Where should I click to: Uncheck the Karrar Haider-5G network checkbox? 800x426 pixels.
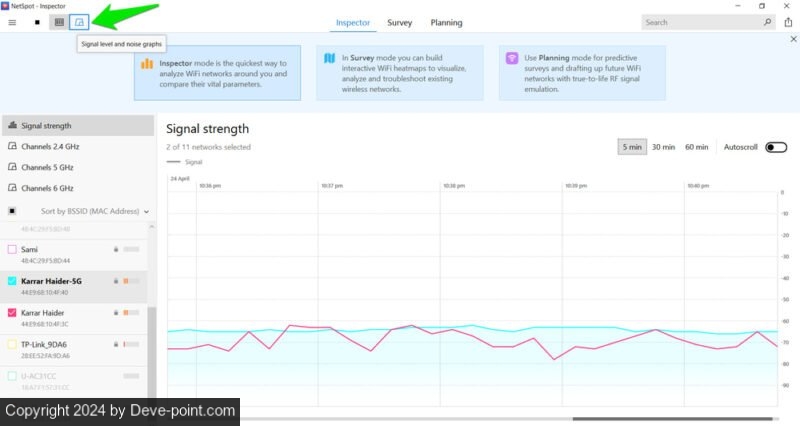(x=12, y=281)
